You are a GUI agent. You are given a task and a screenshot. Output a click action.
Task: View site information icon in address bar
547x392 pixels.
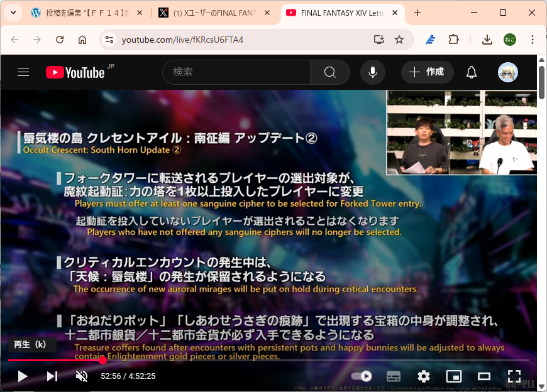pyautogui.click(x=109, y=40)
